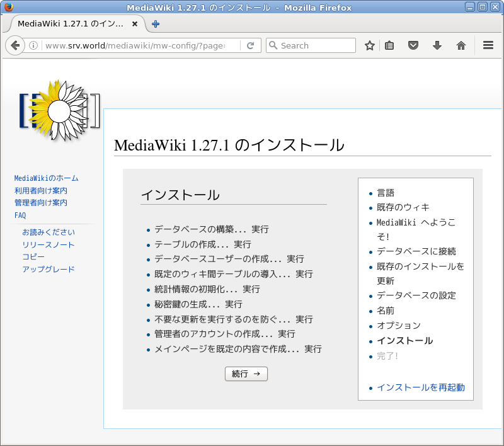Click 統計情報の初期化... 実行 line
The image size is (504, 446).
[207, 289]
